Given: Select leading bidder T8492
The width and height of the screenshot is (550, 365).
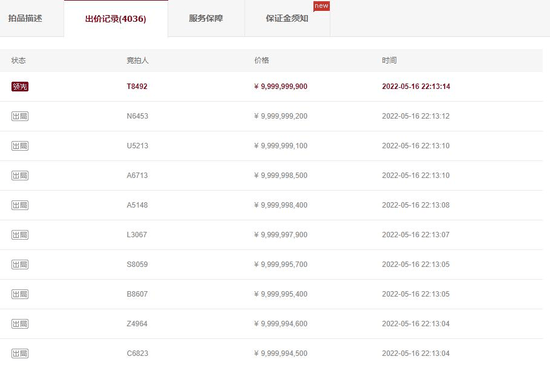Looking at the screenshot, I should coord(137,86).
